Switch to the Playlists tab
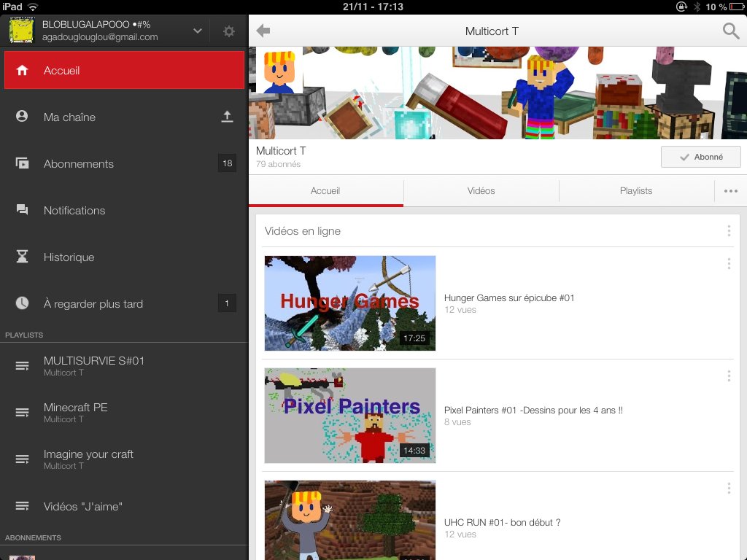The width and height of the screenshot is (747, 560). 636,191
